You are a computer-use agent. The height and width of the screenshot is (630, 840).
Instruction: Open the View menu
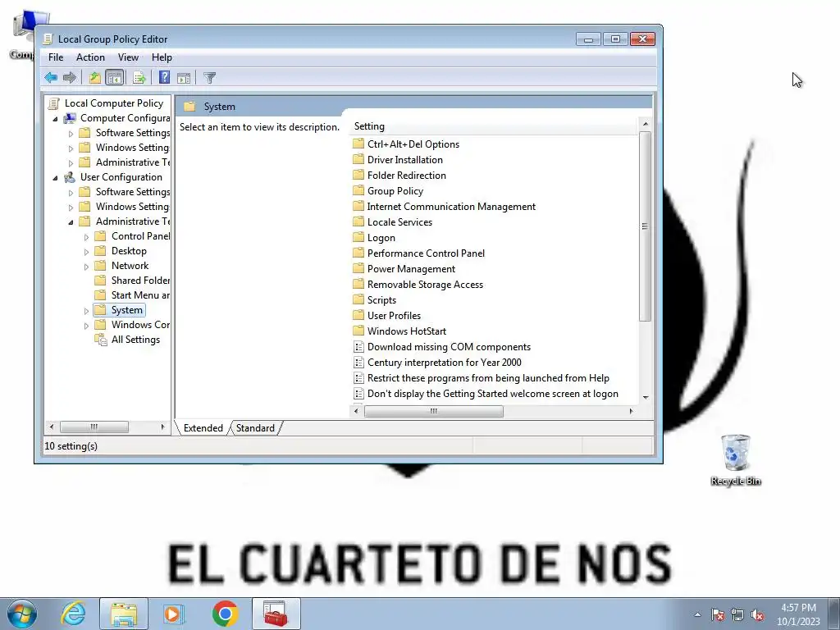click(128, 57)
